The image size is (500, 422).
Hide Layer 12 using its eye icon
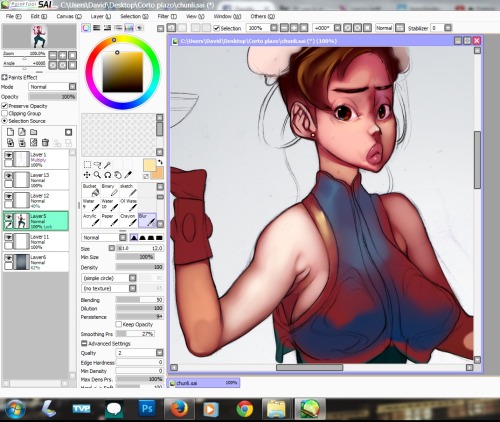point(8,196)
